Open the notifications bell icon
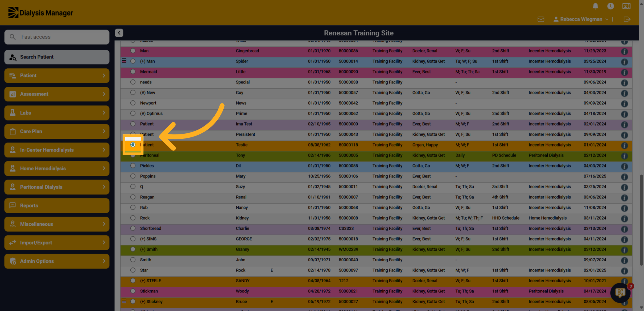 [x=595, y=6]
